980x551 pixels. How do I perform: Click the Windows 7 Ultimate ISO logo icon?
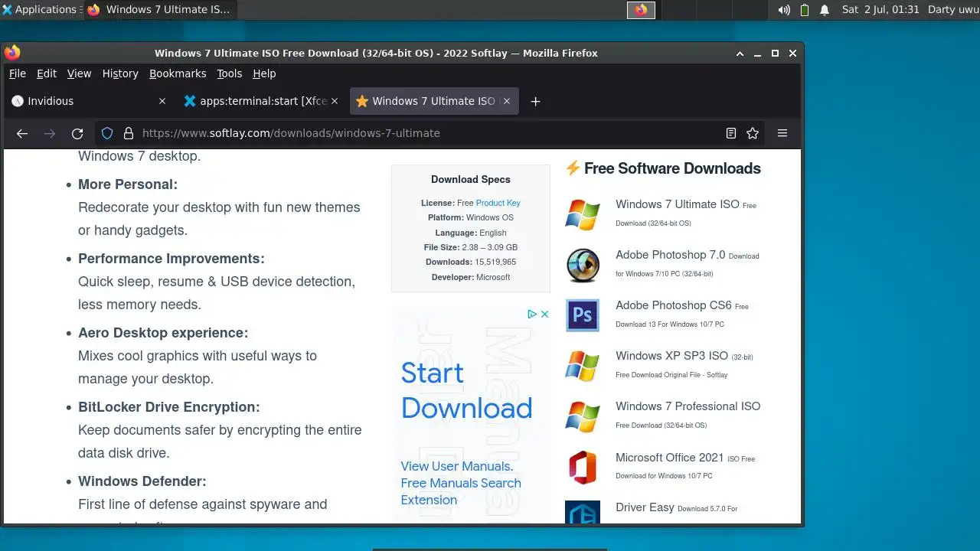(x=583, y=214)
